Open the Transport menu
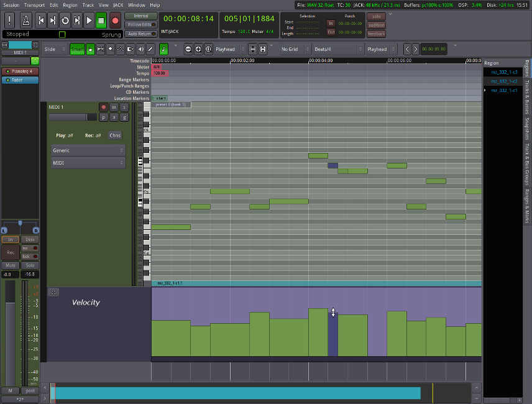 [34, 4]
